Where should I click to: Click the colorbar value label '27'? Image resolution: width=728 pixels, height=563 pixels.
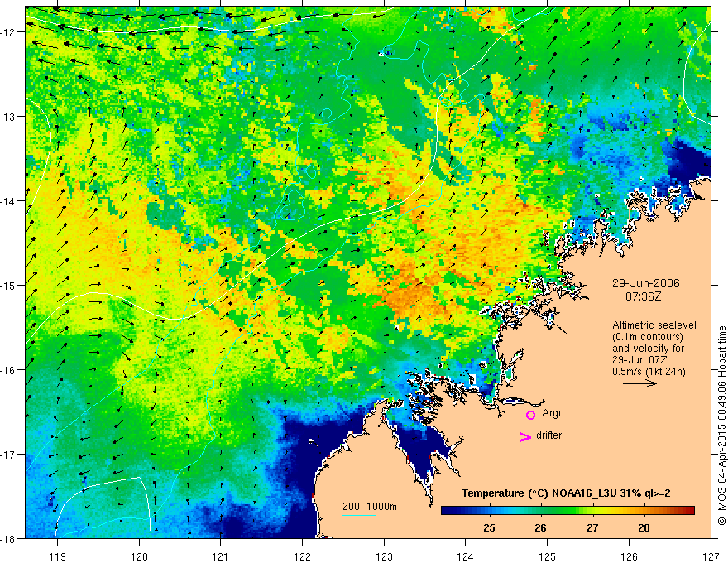tap(592, 528)
